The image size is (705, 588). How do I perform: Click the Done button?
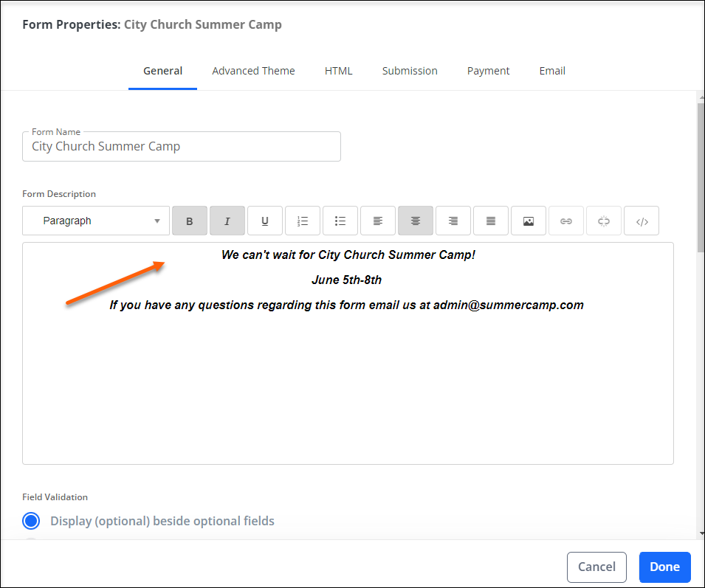tap(664, 567)
